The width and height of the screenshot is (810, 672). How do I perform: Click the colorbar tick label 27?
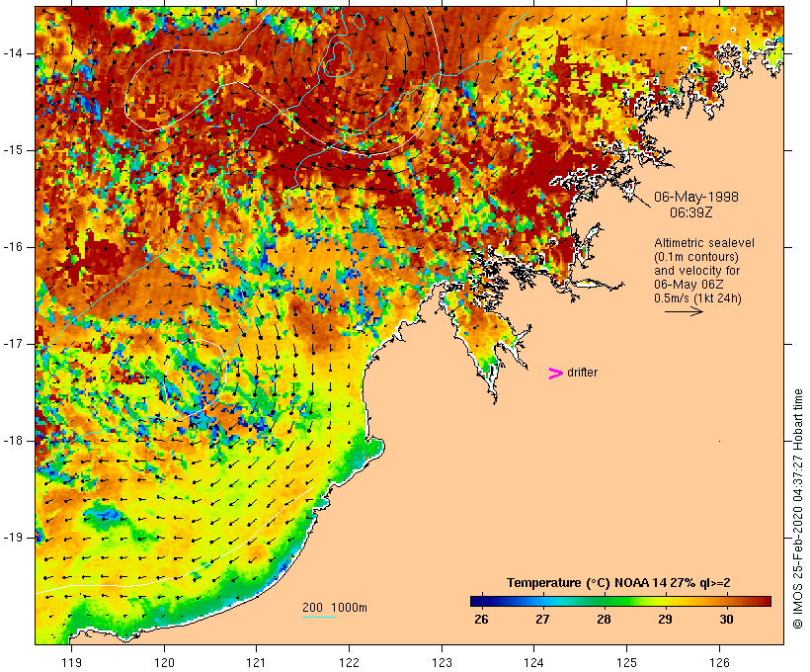click(542, 620)
